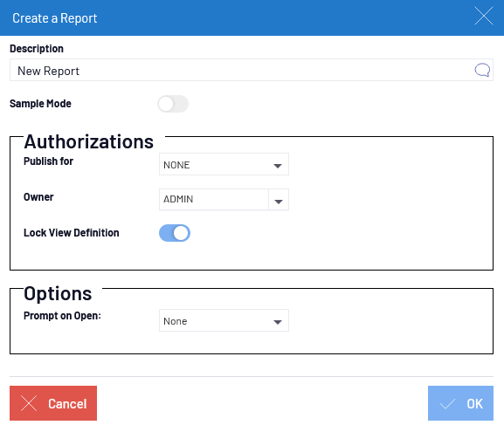The width and height of the screenshot is (504, 425).
Task: Click the X icon on Cancel button
Action: click(x=29, y=403)
